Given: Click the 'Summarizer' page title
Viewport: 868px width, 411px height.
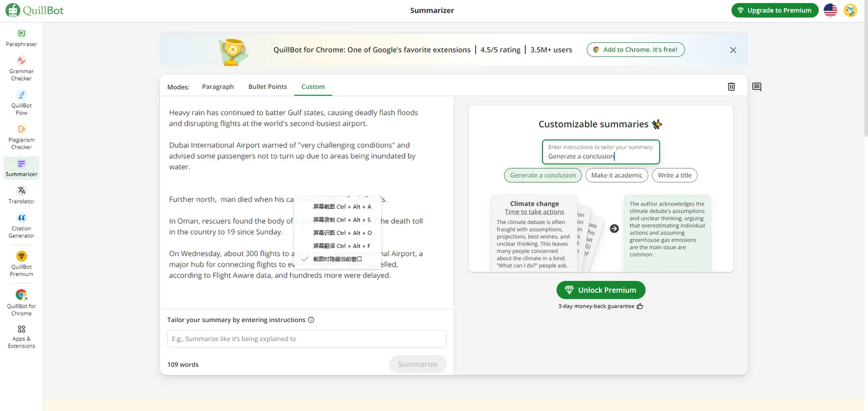Looking at the screenshot, I should [x=432, y=10].
